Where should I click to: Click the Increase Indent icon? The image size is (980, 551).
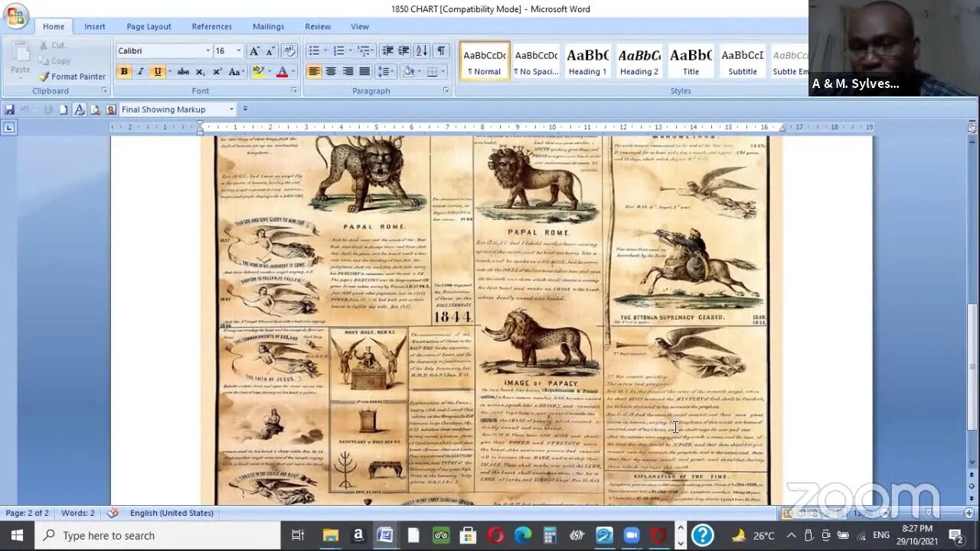click(x=403, y=51)
